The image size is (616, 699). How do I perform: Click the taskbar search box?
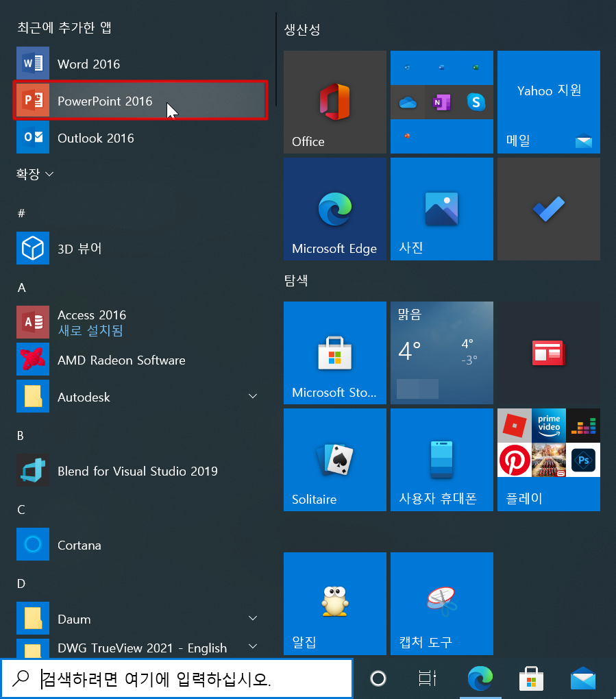(x=177, y=678)
